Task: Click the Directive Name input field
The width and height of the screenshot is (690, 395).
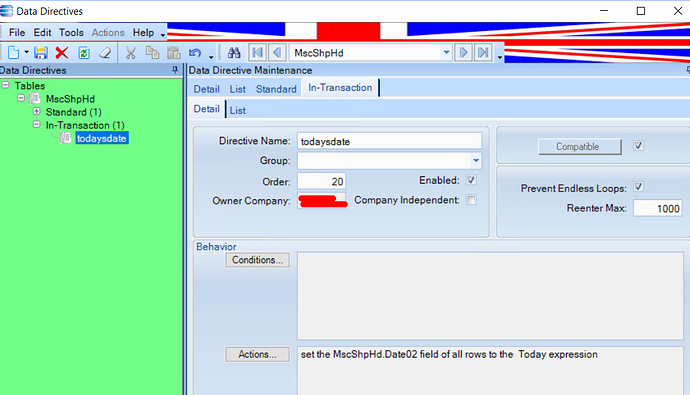Action: 389,141
